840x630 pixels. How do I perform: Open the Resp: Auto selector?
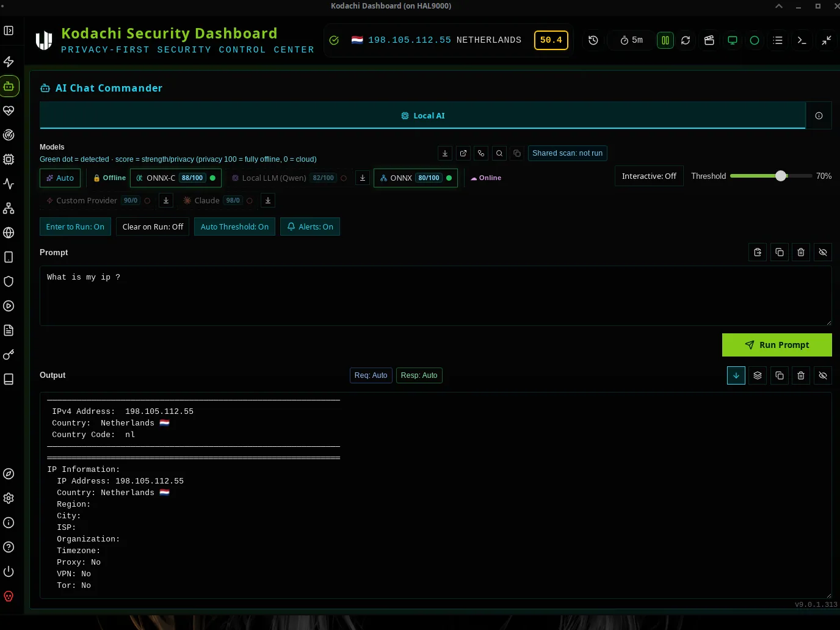click(x=419, y=375)
